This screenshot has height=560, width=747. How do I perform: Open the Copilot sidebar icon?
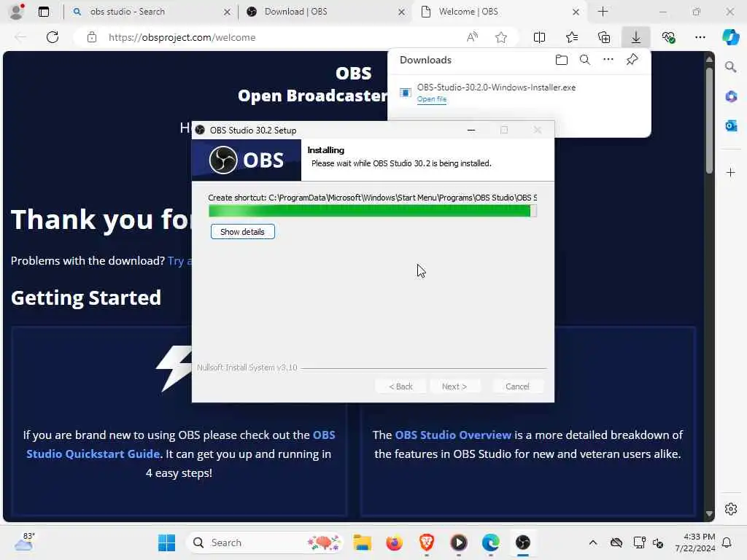click(730, 37)
